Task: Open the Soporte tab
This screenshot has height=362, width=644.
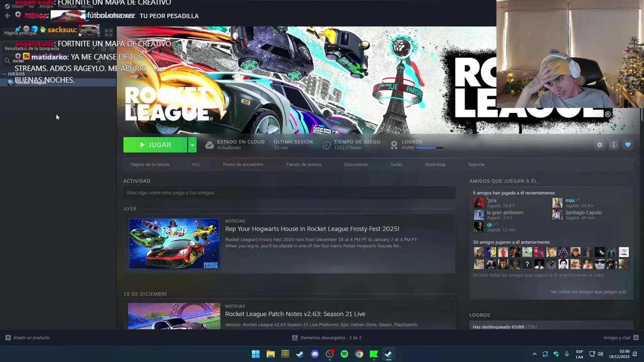Action: 476,164
